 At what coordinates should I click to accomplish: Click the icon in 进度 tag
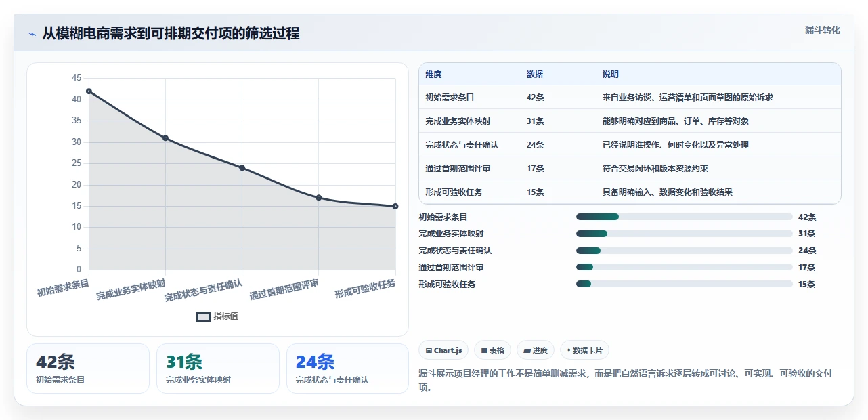[x=527, y=351]
